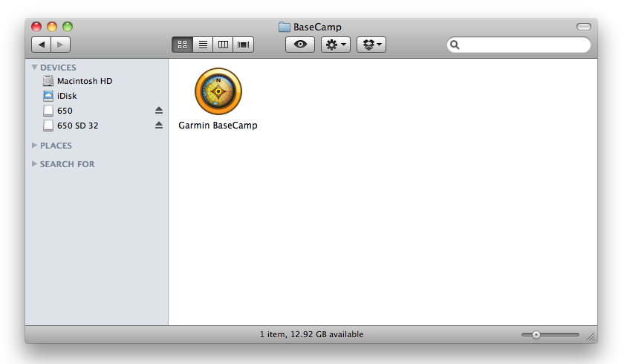
Task: Switch to Cover Flow view
Action: (x=243, y=45)
